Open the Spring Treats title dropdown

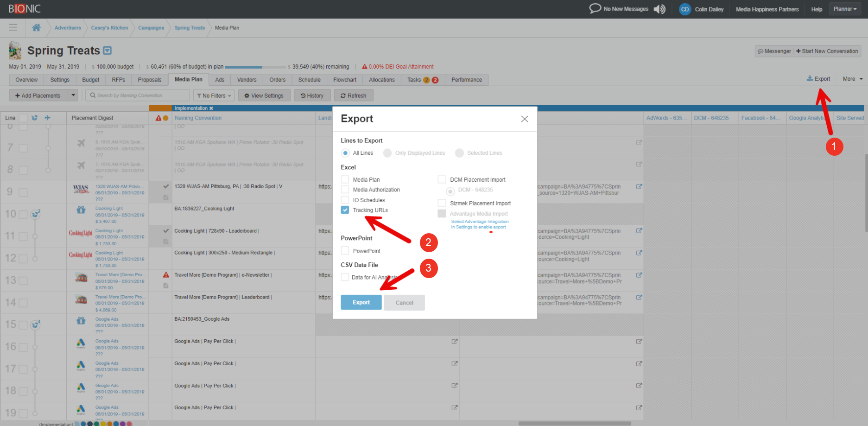[x=108, y=51]
